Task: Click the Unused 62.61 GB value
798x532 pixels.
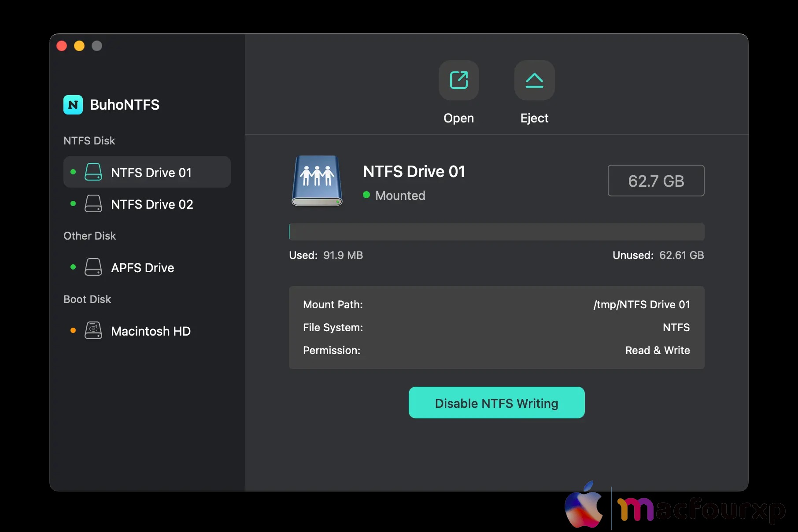Action: coord(681,255)
